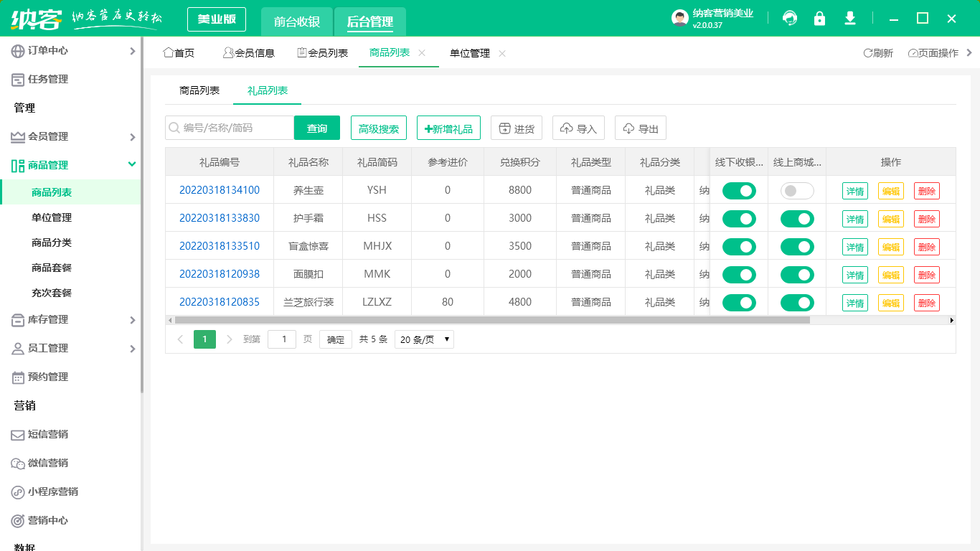Click the 刷新 refresh icon

pos(867,53)
